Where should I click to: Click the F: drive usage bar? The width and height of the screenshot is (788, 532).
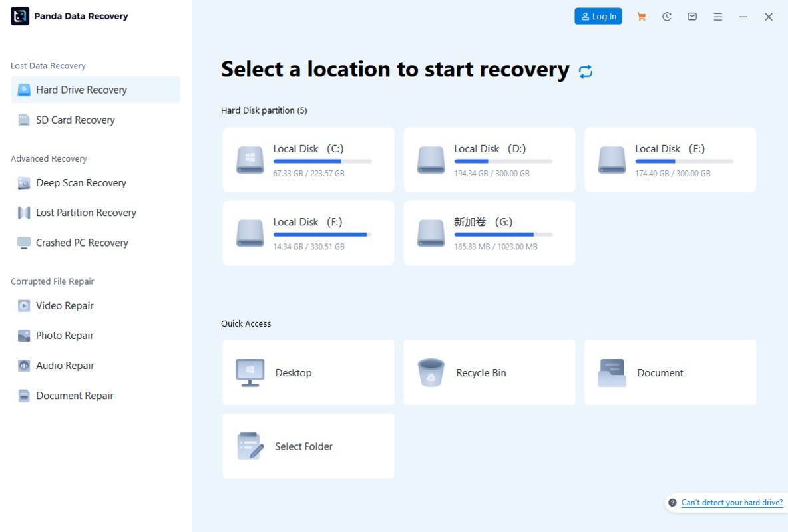[x=322, y=235]
